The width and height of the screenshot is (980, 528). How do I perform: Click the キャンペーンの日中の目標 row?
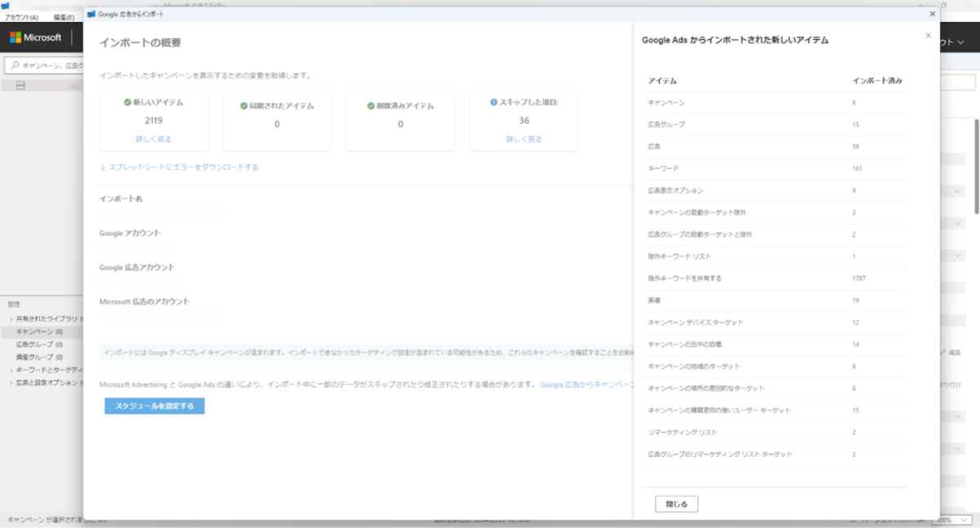coord(776,345)
